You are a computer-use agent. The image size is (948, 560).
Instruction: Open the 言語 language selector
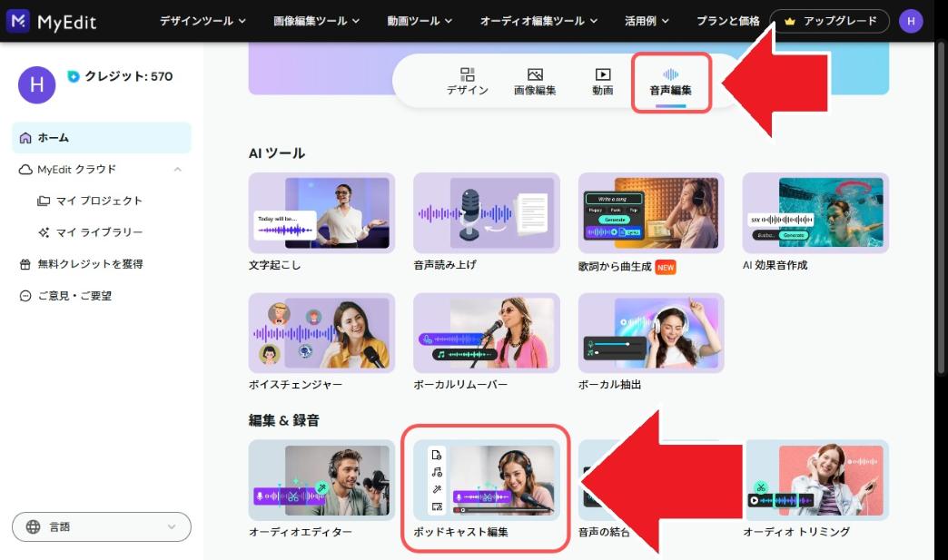tap(100, 526)
